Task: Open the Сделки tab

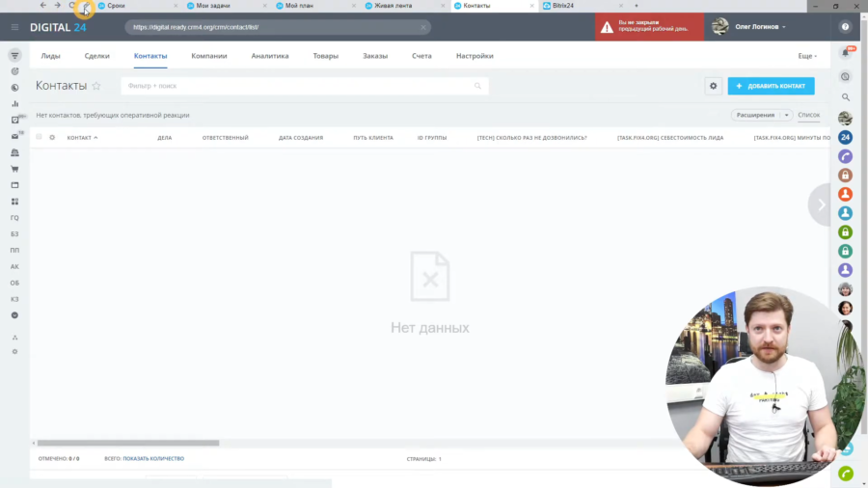Action: pyautogui.click(x=96, y=56)
